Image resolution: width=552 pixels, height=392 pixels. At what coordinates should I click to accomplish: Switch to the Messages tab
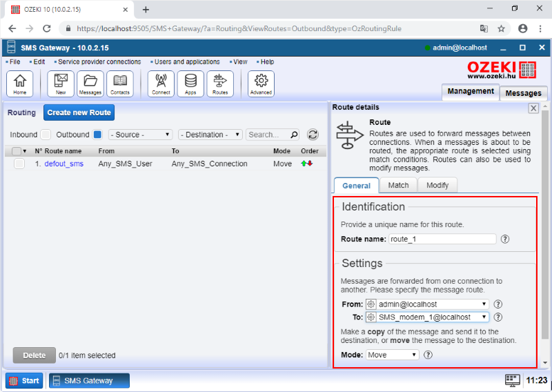pyautogui.click(x=523, y=93)
